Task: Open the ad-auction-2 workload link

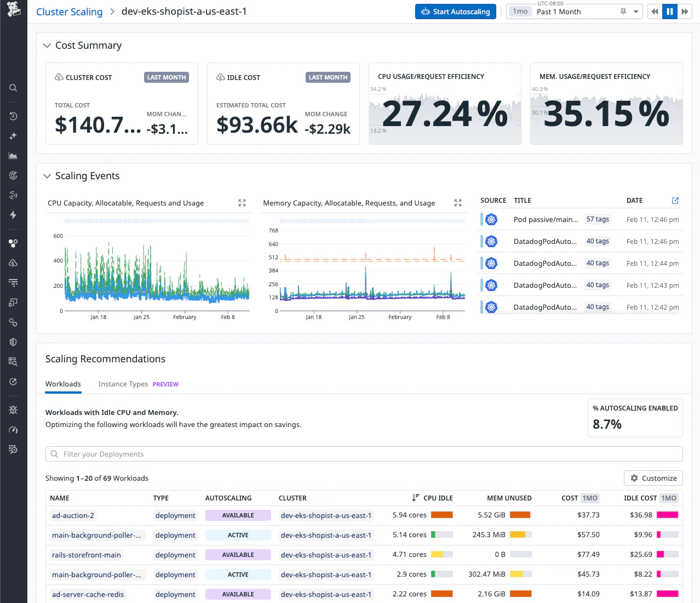Action: 73,515
